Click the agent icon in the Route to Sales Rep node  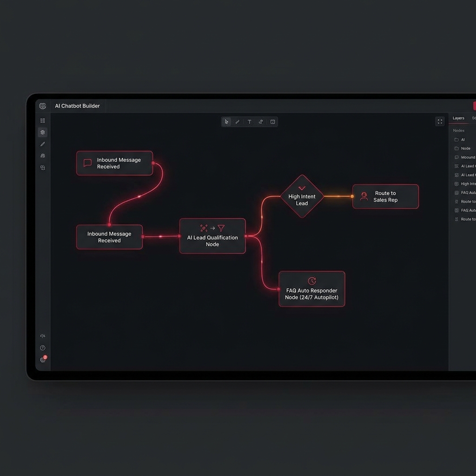[364, 196]
